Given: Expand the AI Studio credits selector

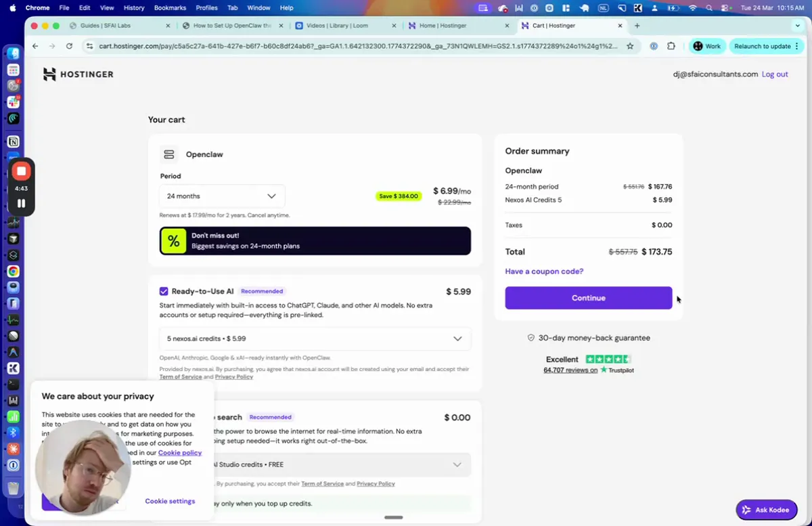Looking at the screenshot, I should (459, 464).
